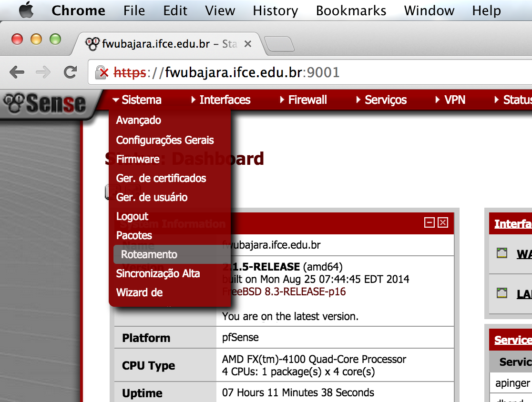Click the FreeBSD 8.3-RELEASE-p16 text
Screen dimensions: 532x402
pyautogui.click(x=284, y=291)
